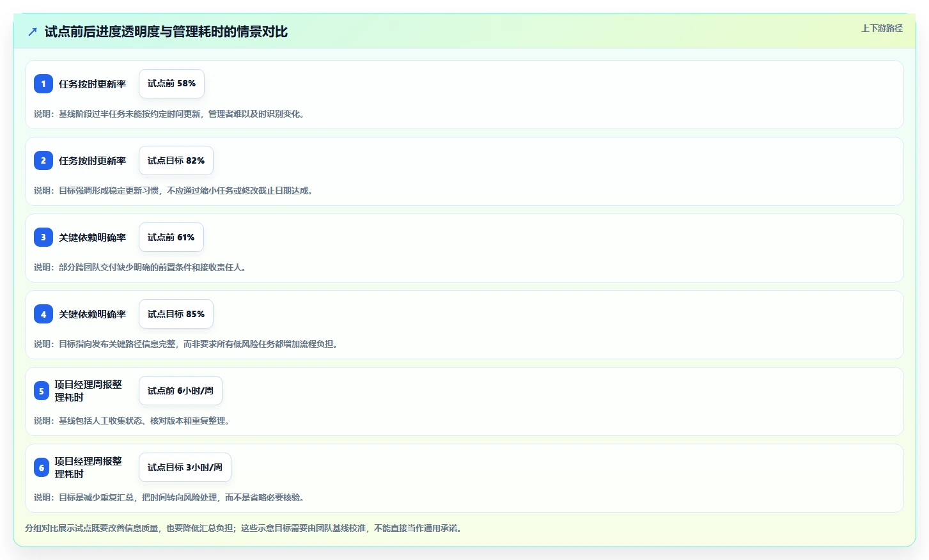The image size is (929, 560).
Task: Click number badge 3 on third card
Action: (43, 237)
